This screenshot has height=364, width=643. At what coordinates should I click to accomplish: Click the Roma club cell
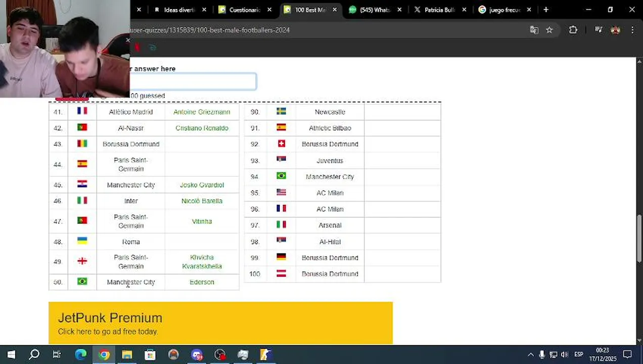(130, 242)
